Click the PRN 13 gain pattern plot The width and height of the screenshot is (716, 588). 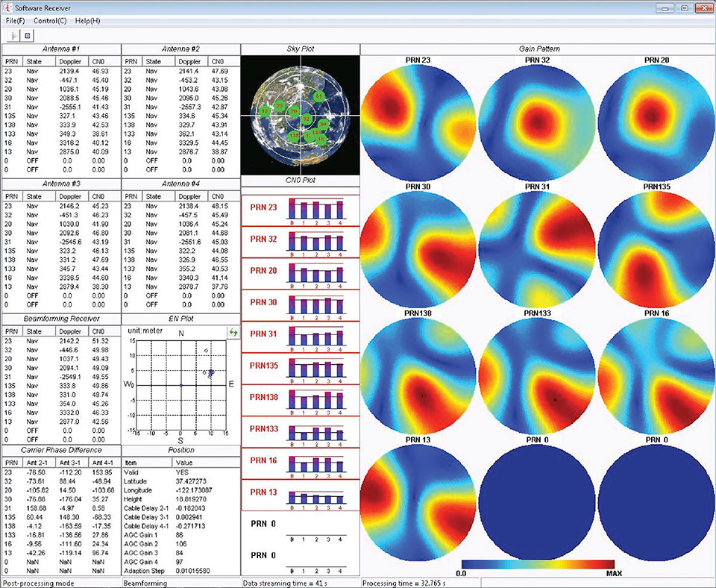pyautogui.click(x=417, y=501)
